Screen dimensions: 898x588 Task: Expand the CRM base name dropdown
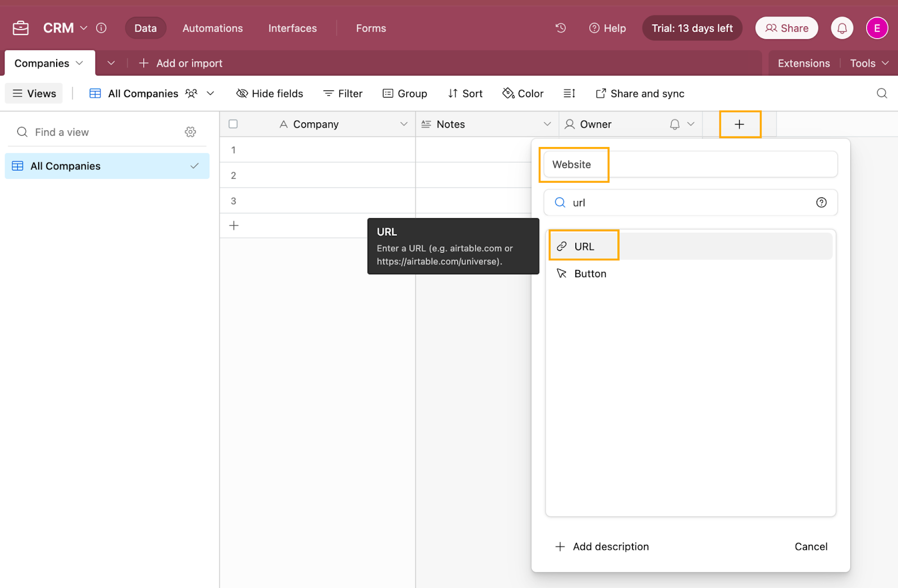pos(84,28)
